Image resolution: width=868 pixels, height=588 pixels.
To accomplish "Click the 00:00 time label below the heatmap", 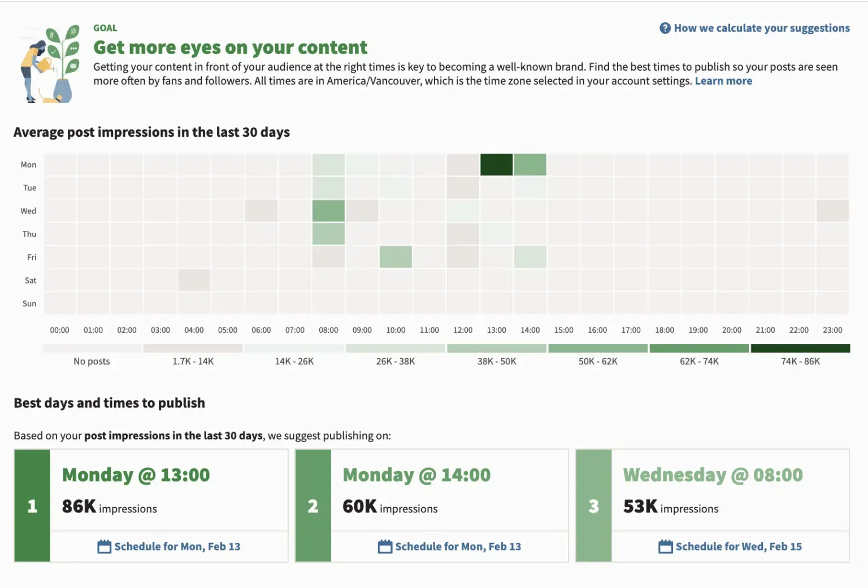I will [x=59, y=330].
